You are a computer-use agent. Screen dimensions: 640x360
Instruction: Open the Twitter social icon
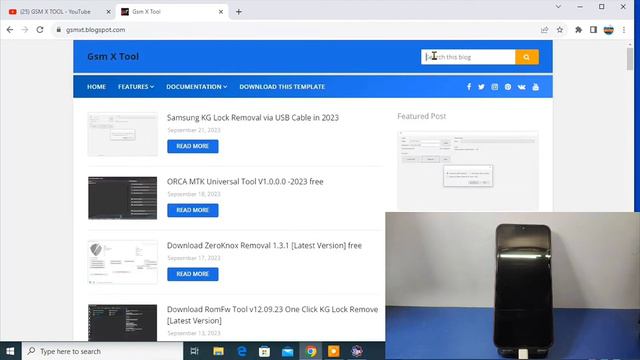pyautogui.click(x=481, y=87)
